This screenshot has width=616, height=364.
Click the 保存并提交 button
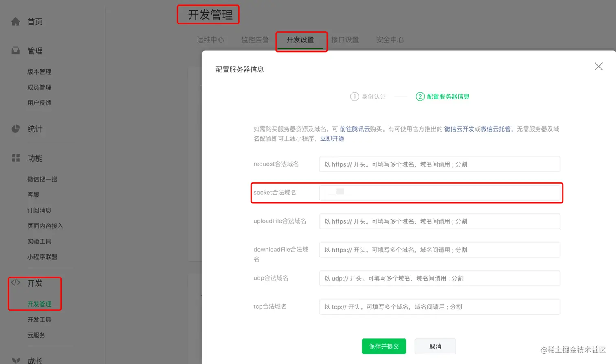click(383, 346)
